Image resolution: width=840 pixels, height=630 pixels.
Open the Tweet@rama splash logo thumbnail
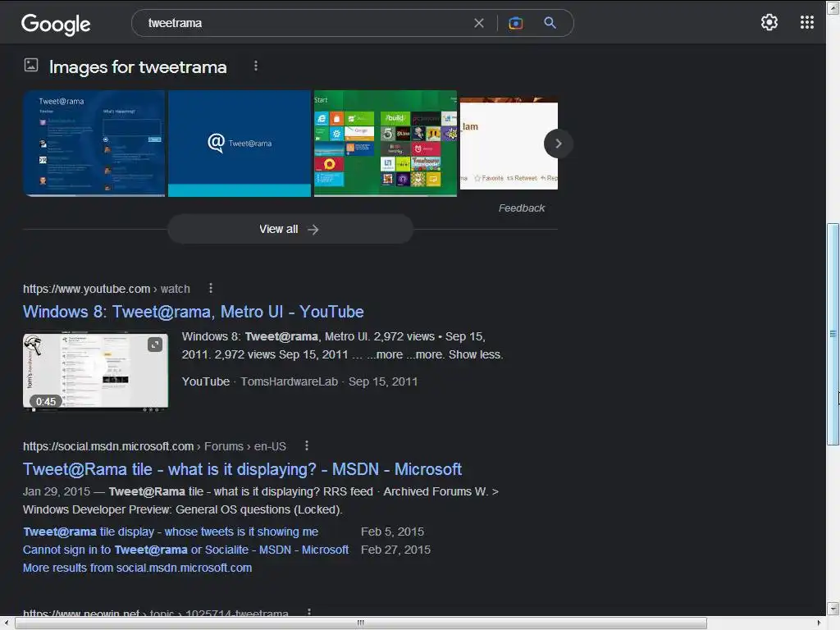coord(240,144)
